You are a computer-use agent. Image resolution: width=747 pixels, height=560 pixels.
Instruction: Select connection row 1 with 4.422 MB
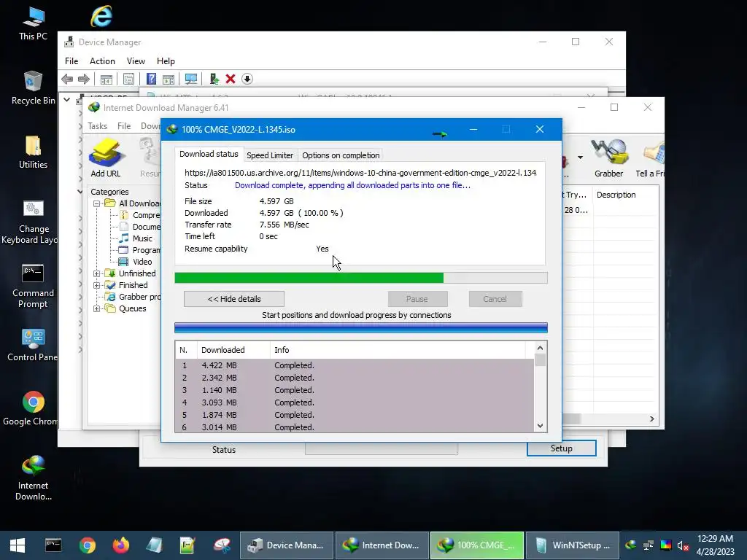[x=355, y=365]
